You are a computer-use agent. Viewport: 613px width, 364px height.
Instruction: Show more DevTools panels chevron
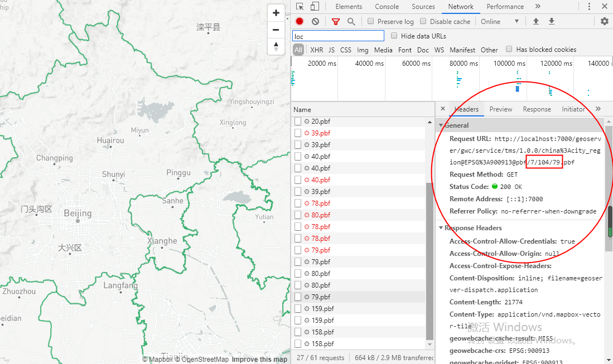pyautogui.click(x=538, y=7)
